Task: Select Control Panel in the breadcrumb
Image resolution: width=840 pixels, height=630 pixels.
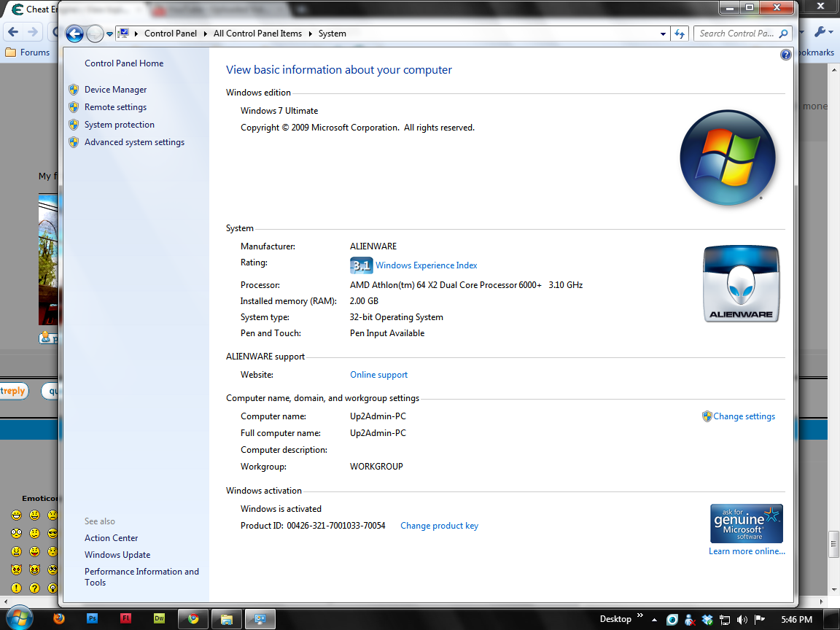Action: 171,34
